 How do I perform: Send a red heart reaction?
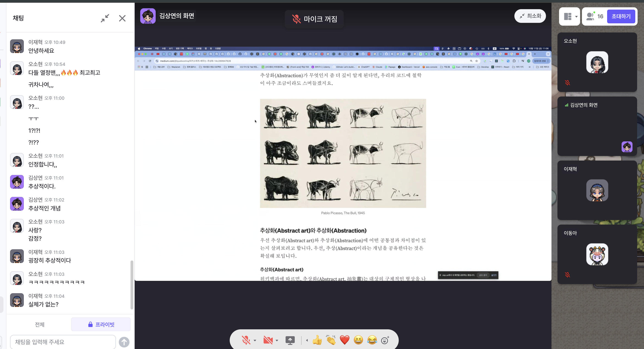click(344, 340)
